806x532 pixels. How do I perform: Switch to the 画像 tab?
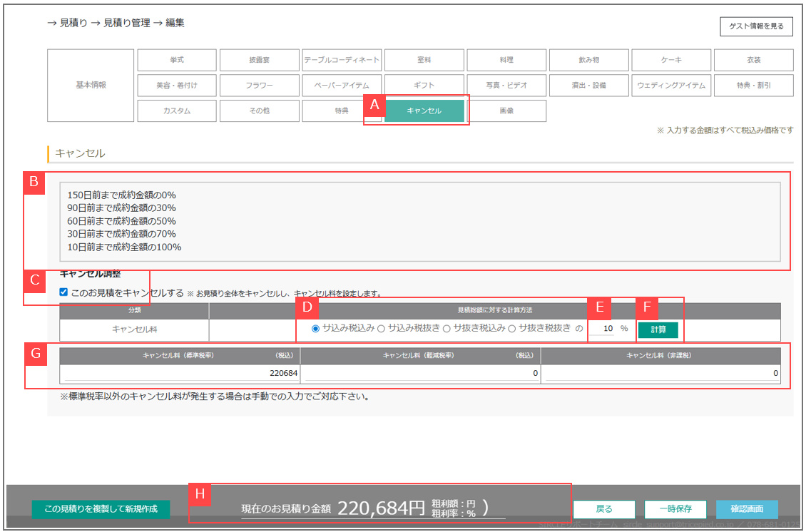coord(506,111)
